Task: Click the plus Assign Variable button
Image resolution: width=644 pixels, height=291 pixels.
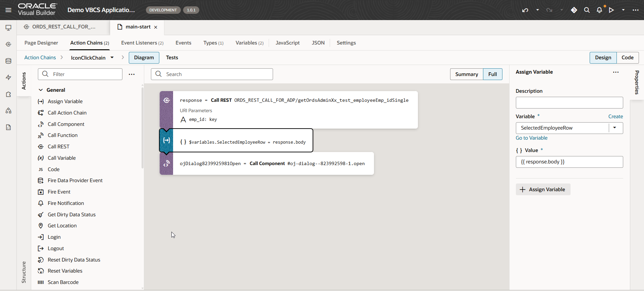Action: [x=543, y=190]
